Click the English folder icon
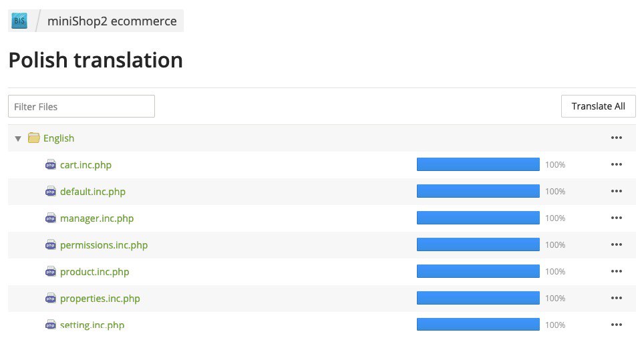Image resolution: width=644 pixels, height=356 pixels. click(33, 138)
